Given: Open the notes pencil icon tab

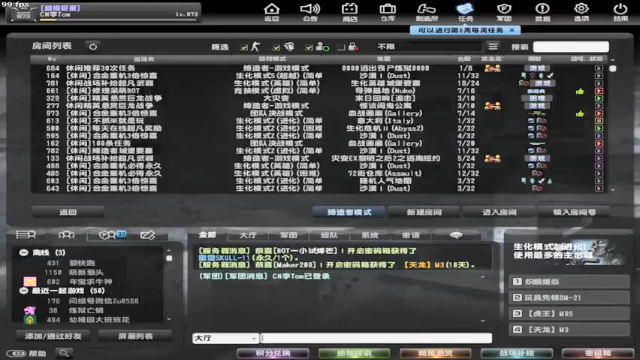Looking at the screenshot, I should pyautogui.click(x=148, y=235).
